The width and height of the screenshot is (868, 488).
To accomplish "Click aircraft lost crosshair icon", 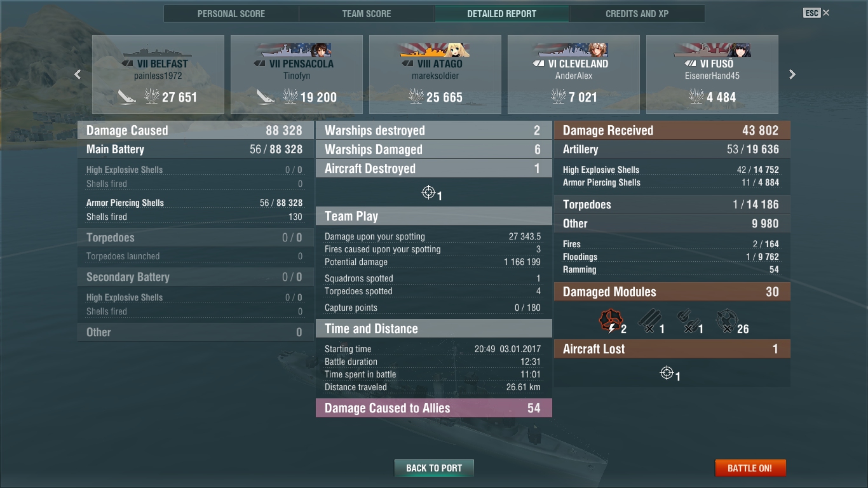I will click(x=667, y=373).
